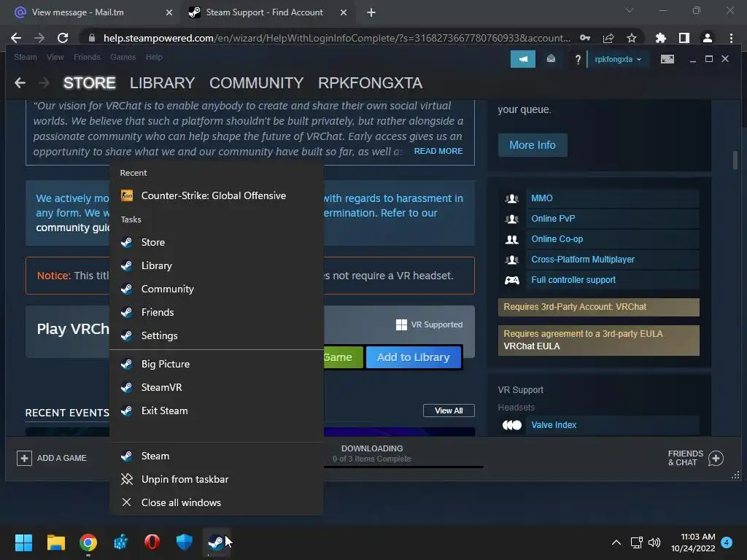Go to COMMUNITY tab in Steam
747x560 pixels.
256,83
